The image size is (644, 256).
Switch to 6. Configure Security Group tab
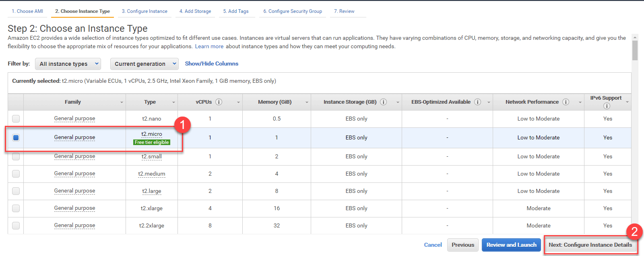[x=292, y=11]
